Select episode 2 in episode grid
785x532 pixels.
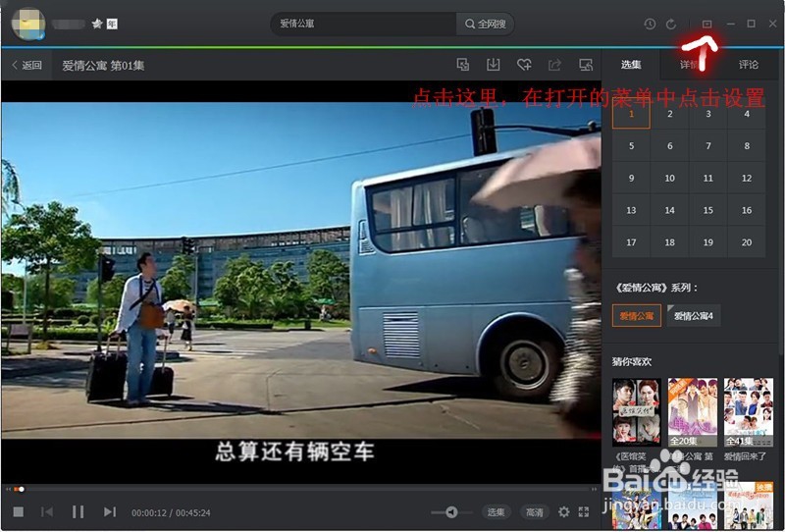pyautogui.click(x=670, y=114)
